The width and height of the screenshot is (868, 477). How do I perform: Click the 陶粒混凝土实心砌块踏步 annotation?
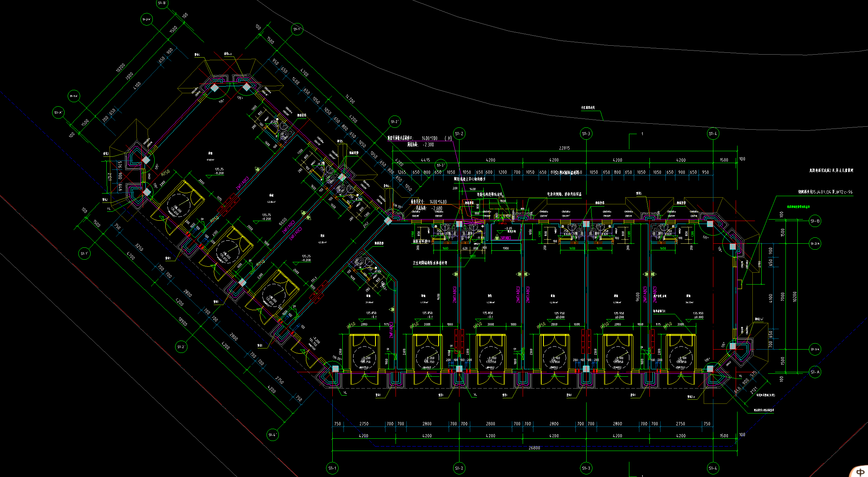470,179
